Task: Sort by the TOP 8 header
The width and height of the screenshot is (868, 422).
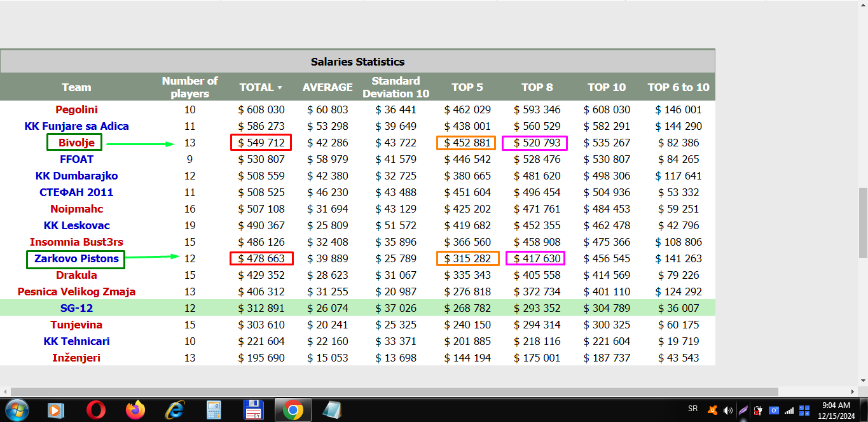Action: 537,87
